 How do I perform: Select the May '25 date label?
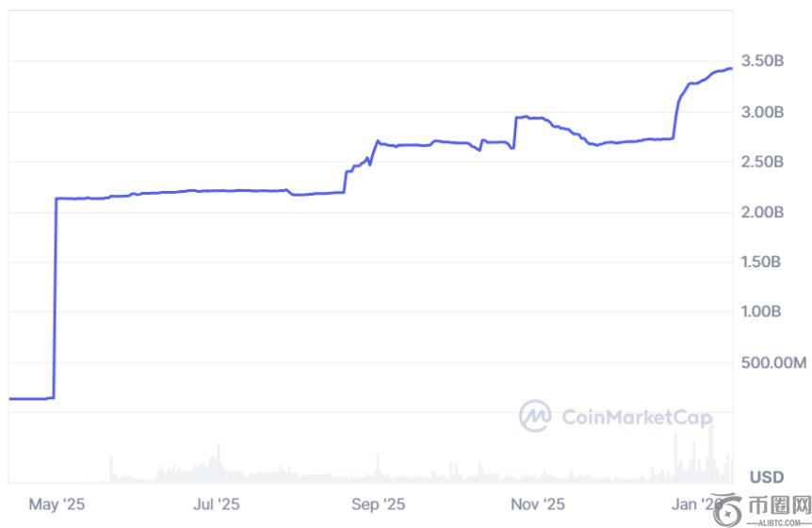tap(57, 504)
